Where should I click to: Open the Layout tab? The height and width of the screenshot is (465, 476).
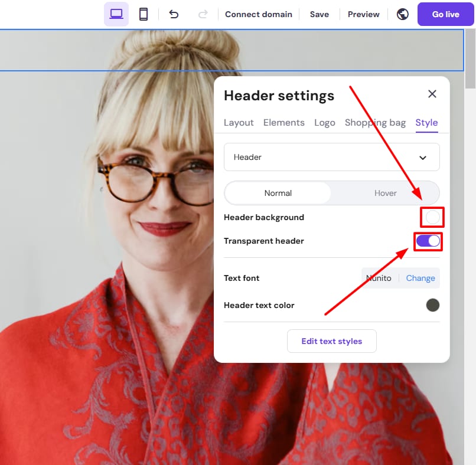point(239,123)
